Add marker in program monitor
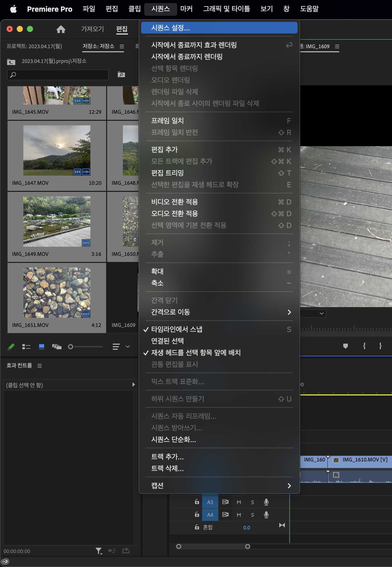This screenshot has width=392, height=567. click(x=345, y=346)
